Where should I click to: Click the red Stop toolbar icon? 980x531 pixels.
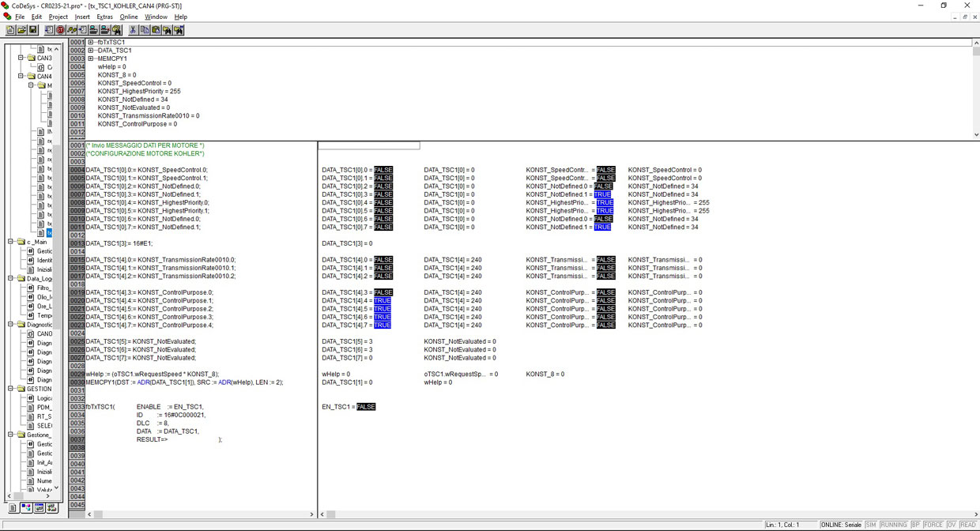[x=61, y=30]
